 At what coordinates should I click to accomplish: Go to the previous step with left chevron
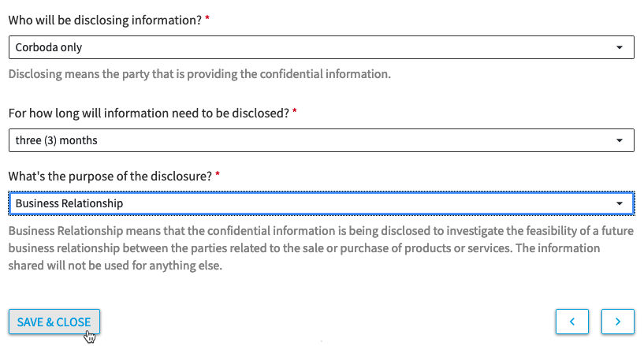click(x=572, y=322)
